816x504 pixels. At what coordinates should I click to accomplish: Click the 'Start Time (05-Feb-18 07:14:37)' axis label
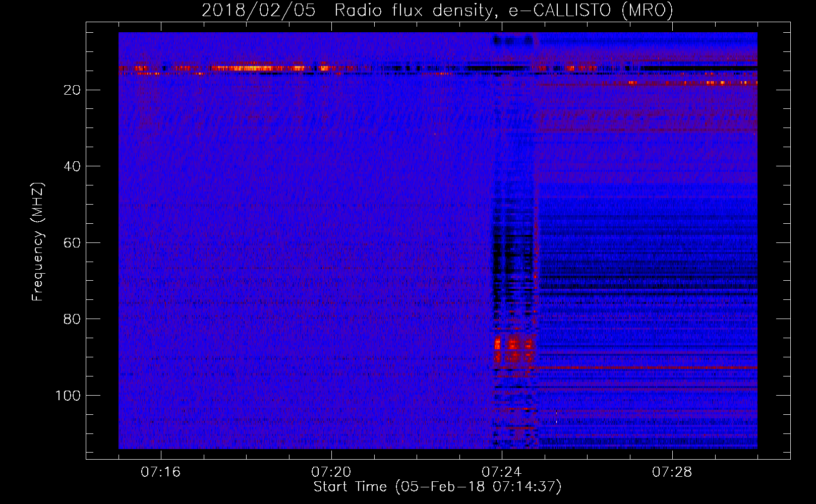pyautogui.click(x=437, y=487)
